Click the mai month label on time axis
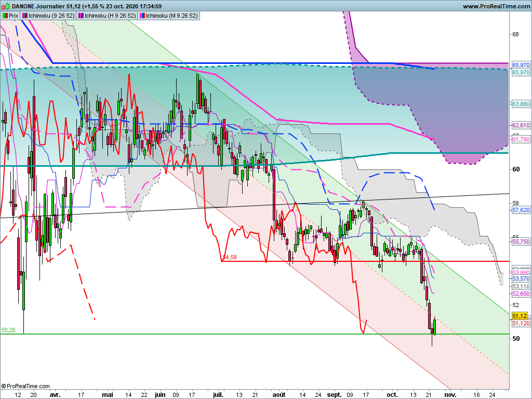 pos(108,395)
